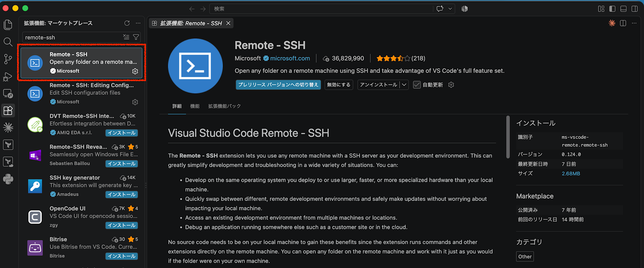Viewport: 644px width, 268px height.
Task: Select the SSH key generator list item
Action: pyautogui.click(x=81, y=186)
